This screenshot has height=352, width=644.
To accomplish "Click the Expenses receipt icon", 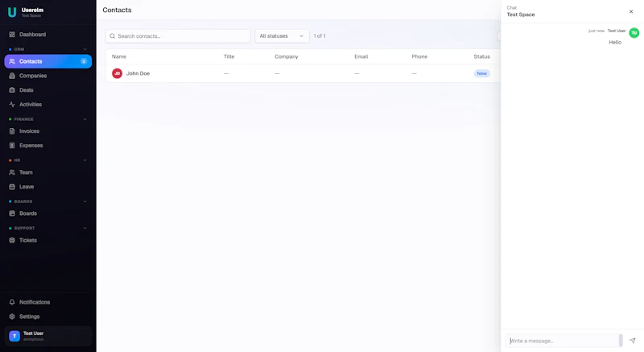I will pos(12,146).
